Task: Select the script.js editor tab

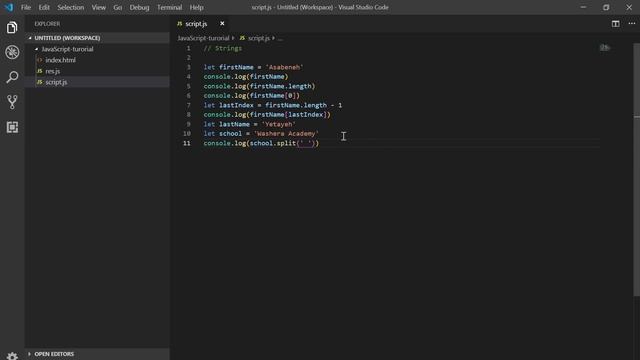Action: [201, 24]
